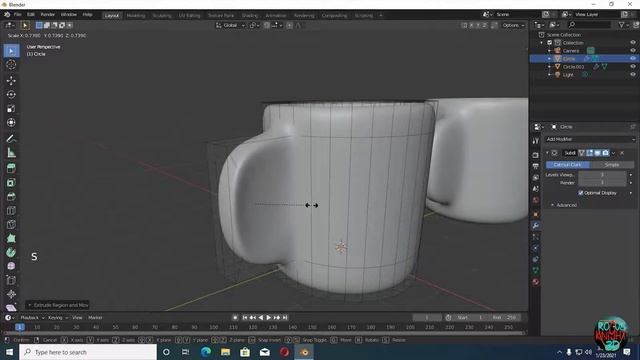
Task: Remove the Subdivision modifier with X
Action: 622,153
